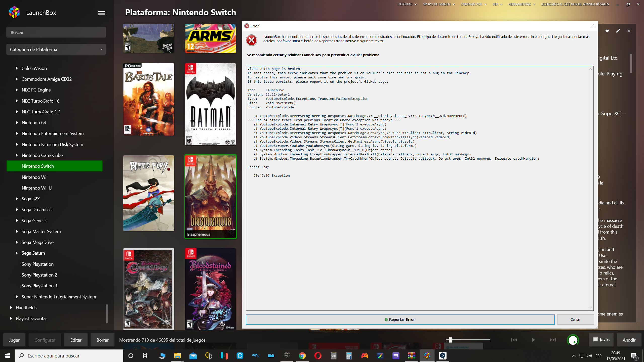Click LaunchBox icon in taskbar
The image size is (644, 362).
click(x=427, y=356)
